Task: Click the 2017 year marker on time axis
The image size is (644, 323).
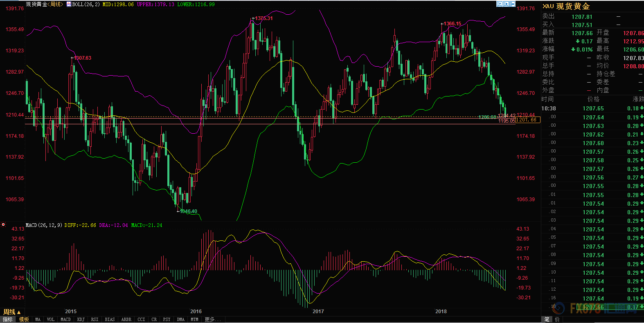Action: pyautogui.click(x=318, y=312)
